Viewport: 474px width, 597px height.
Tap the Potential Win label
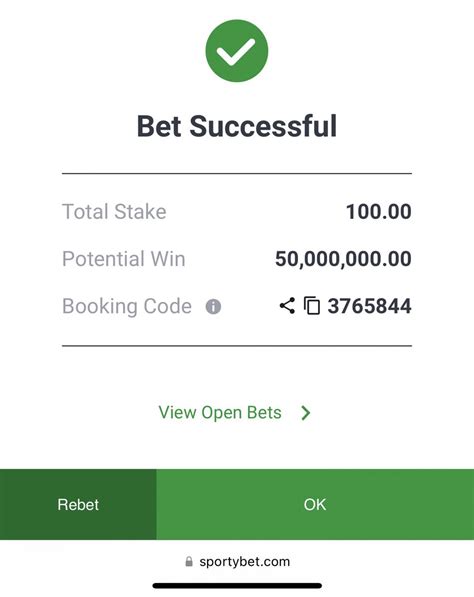[x=124, y=259]
